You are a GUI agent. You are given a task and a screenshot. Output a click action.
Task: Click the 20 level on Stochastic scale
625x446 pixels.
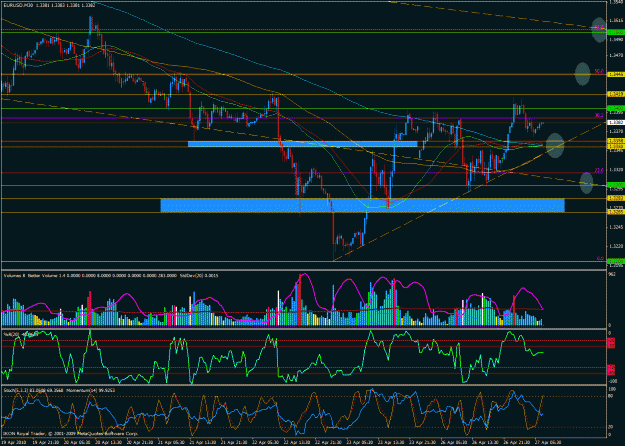coord(610,427)
